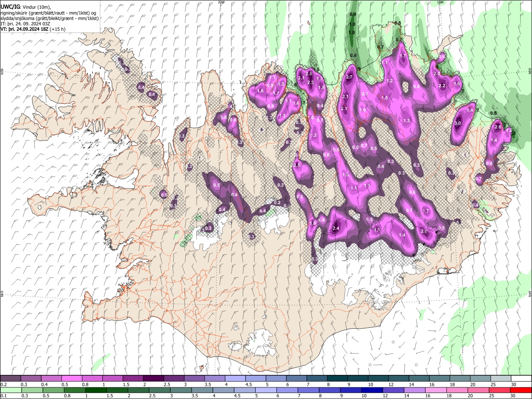Click the 10 deep blue rain legend swatch
Image resolution: width=532 pixels, height=399 pixels.
click(372, 390)
